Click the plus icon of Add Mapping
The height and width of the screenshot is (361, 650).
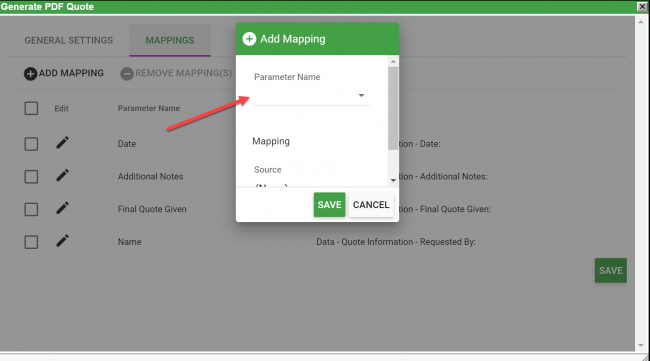pyautogui.click(x=30, y=74)
